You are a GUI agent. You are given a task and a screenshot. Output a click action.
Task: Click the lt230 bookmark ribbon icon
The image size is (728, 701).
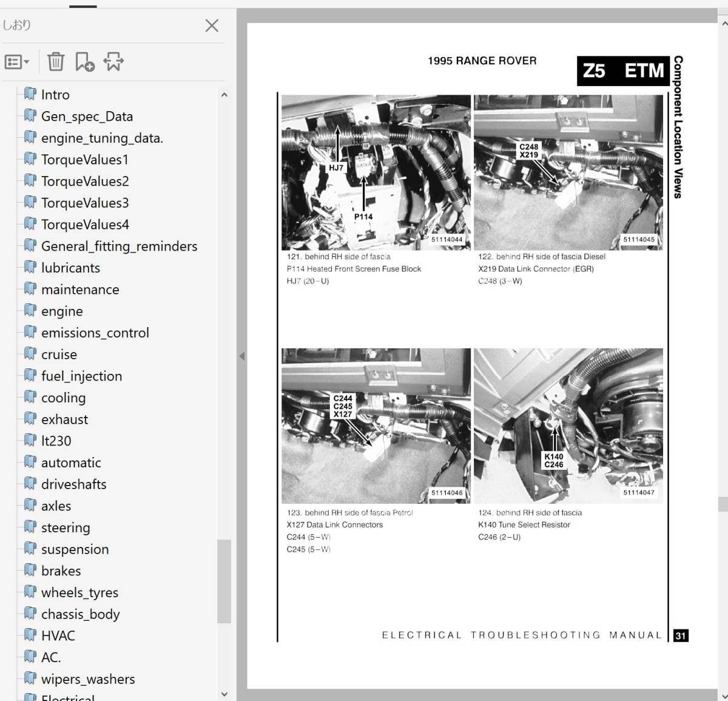point(30,441)
